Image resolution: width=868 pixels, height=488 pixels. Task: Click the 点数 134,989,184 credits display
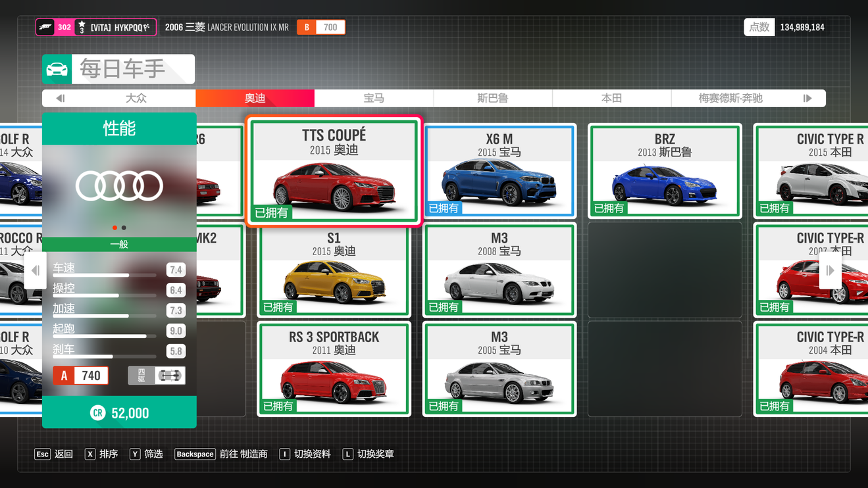click(785, 27)
